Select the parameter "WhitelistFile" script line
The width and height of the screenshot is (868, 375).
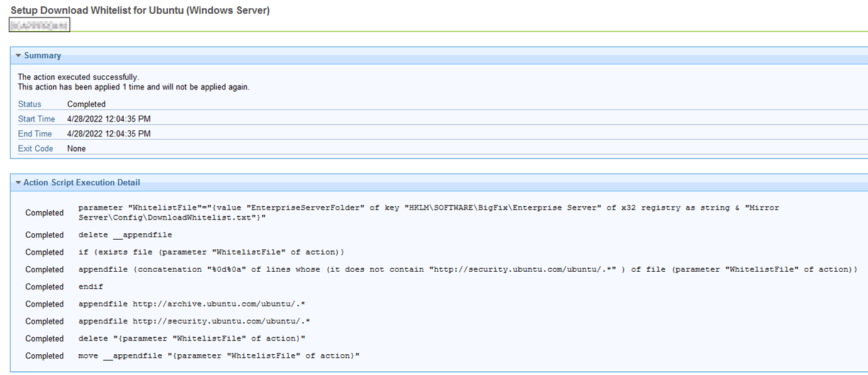coord(429,213)
